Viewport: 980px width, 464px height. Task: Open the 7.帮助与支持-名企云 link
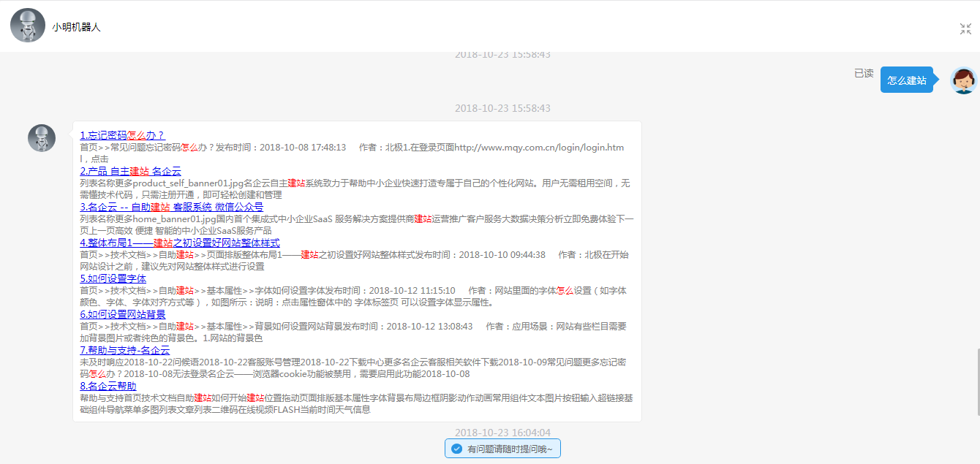[x=124, y=350]
